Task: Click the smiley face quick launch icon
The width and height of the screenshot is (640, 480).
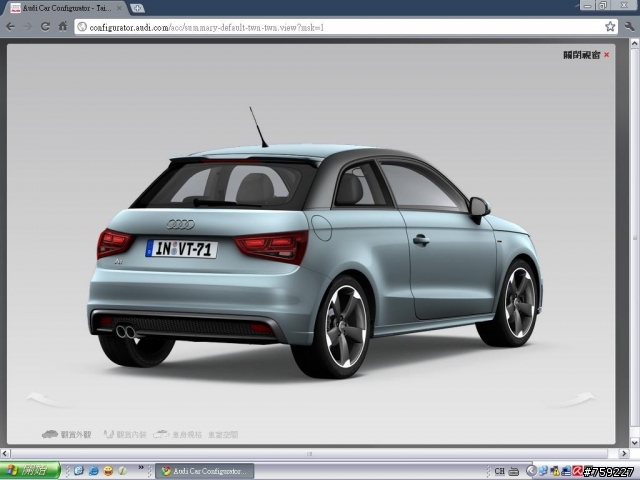Action: pyautogui.click(x=108, y=471)
